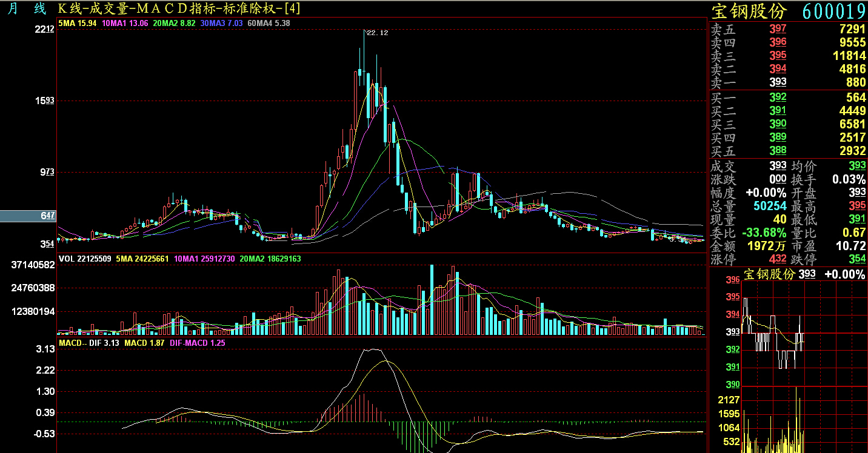Click the 354 price axis label
This screenshot has width=868, height=453.
[x=48, y=244]
